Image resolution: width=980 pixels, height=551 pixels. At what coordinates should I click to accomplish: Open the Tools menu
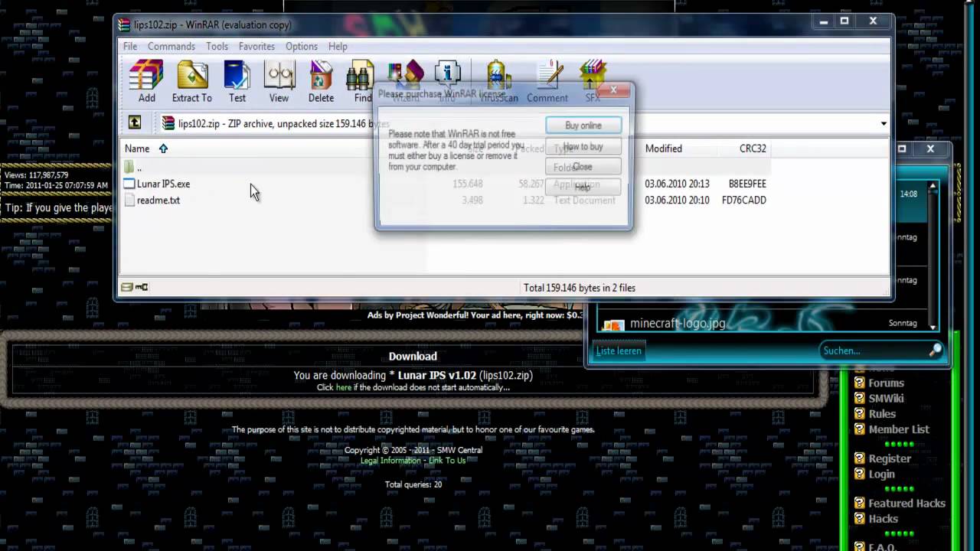(x=217, y=46)
